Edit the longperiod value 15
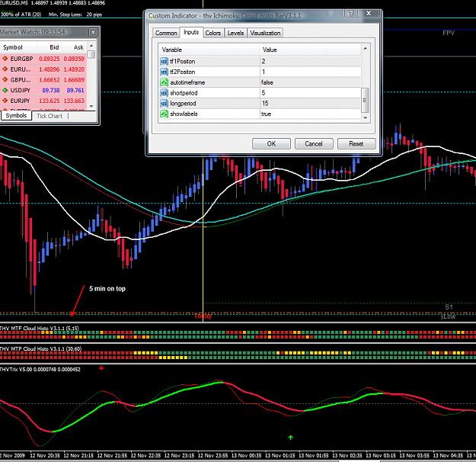 pos(310,104)
